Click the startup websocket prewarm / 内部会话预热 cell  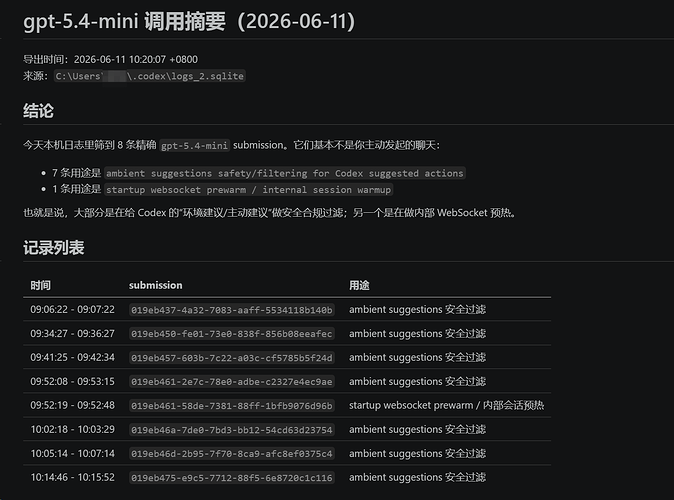coord(447,405)
